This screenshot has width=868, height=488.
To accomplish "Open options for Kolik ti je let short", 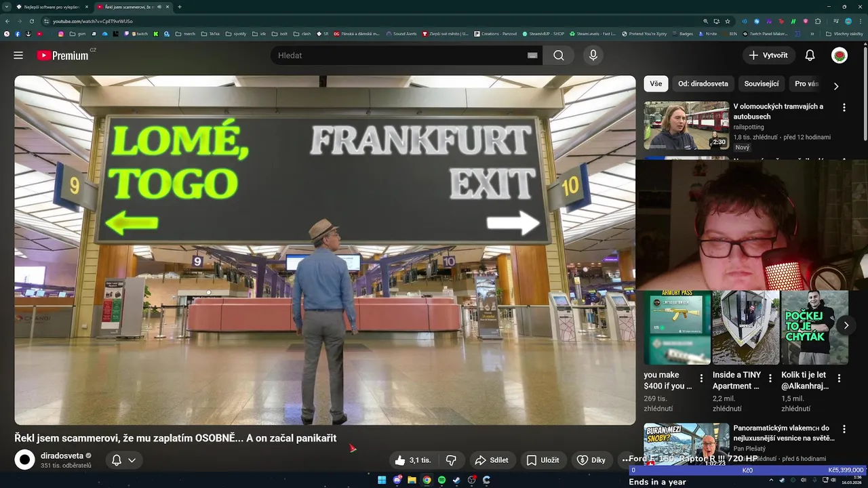I will 839,378.
